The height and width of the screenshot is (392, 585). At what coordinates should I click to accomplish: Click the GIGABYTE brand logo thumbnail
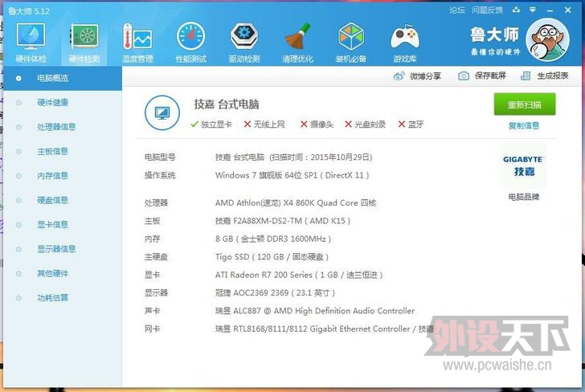click(523, 166)
